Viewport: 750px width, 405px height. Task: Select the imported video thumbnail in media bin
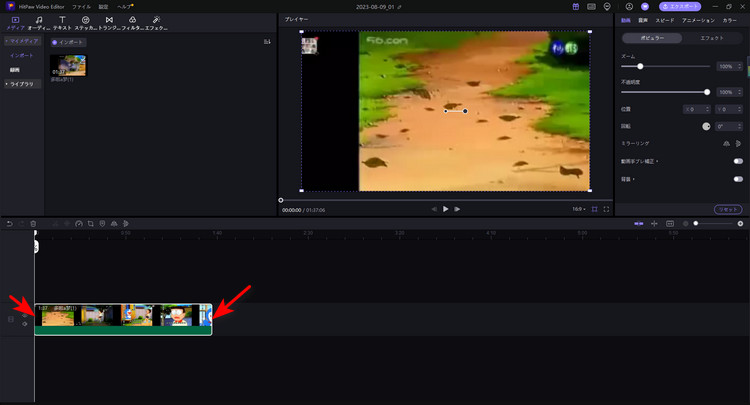coord(68,64)
